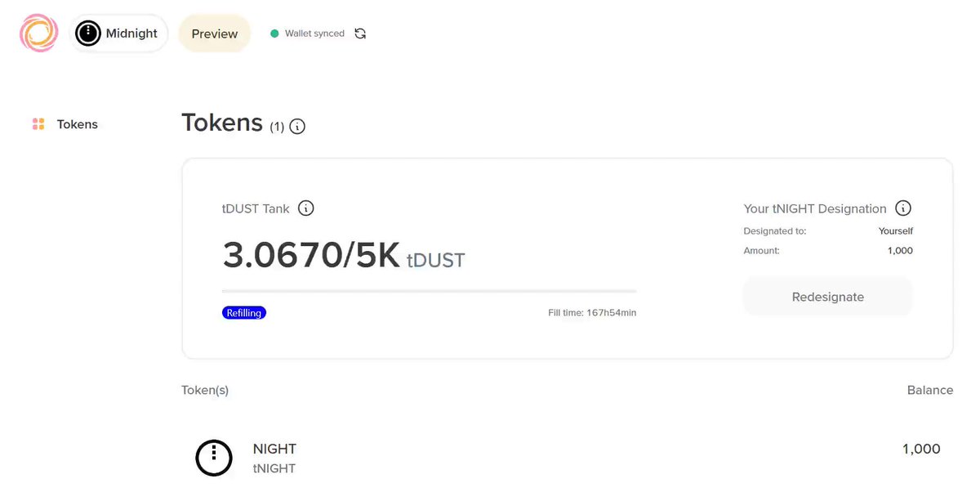Image resolution: width=980 pixels, height=501 pixels.
Task: Click the wallet sync refresh icon
Action: click(360, 34)
